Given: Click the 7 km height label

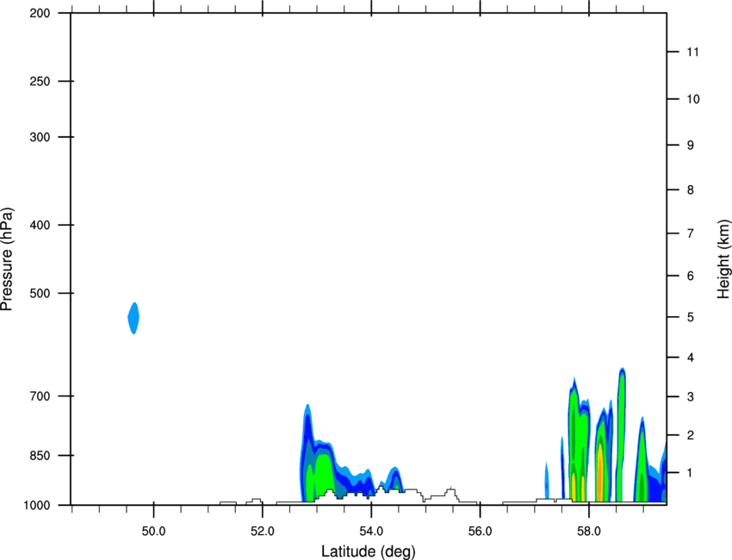Looking at the screenshot, I should tap(691, 233).
